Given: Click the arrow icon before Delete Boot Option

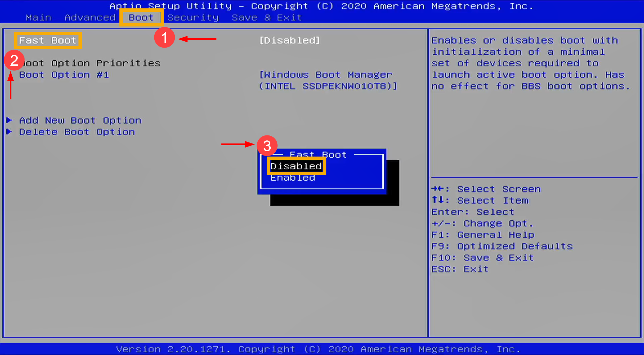Looking at the screenshot, I should pyautogui.click(x=9, y=132).
